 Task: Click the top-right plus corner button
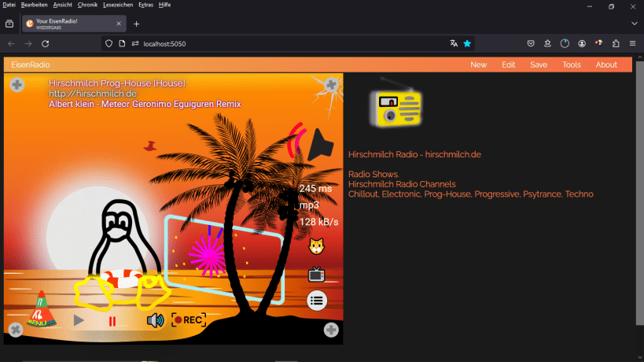click(331, 85)
